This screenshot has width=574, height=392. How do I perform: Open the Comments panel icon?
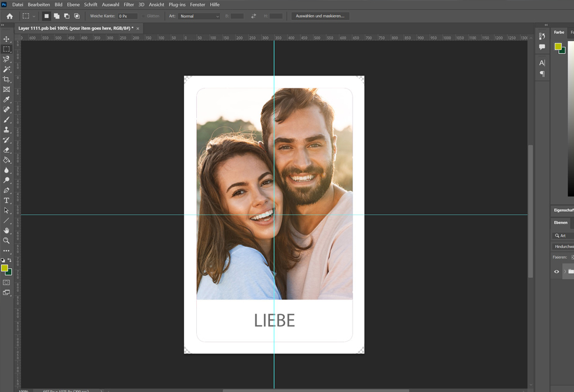(542, 47)
